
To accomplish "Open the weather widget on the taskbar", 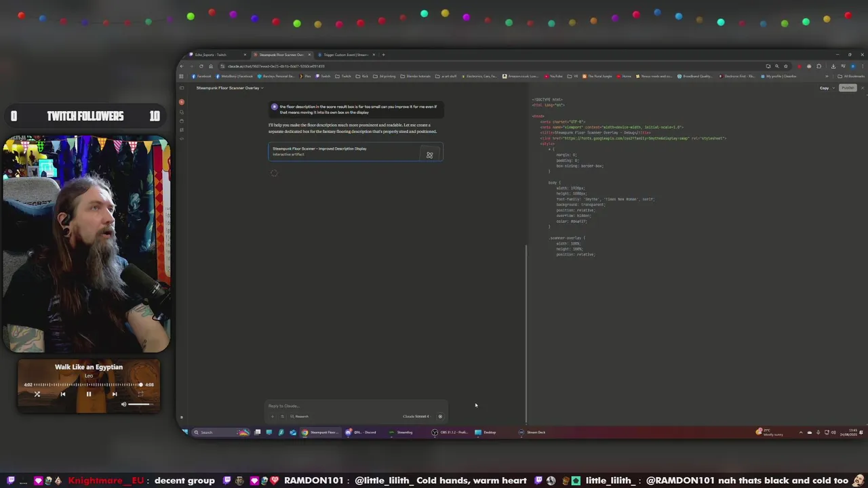I will (x=770, y=432).
